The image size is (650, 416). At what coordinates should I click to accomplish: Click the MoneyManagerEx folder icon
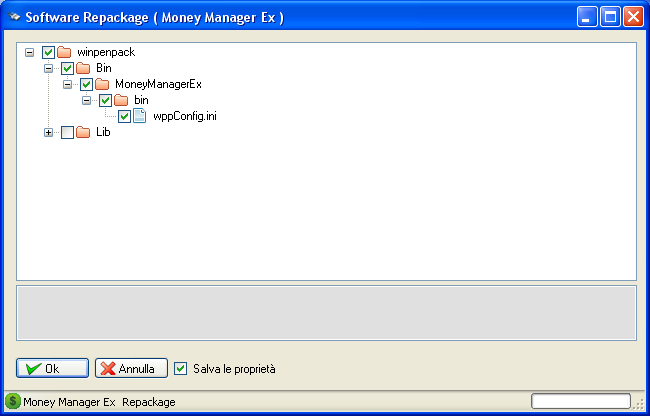[102, 84]
